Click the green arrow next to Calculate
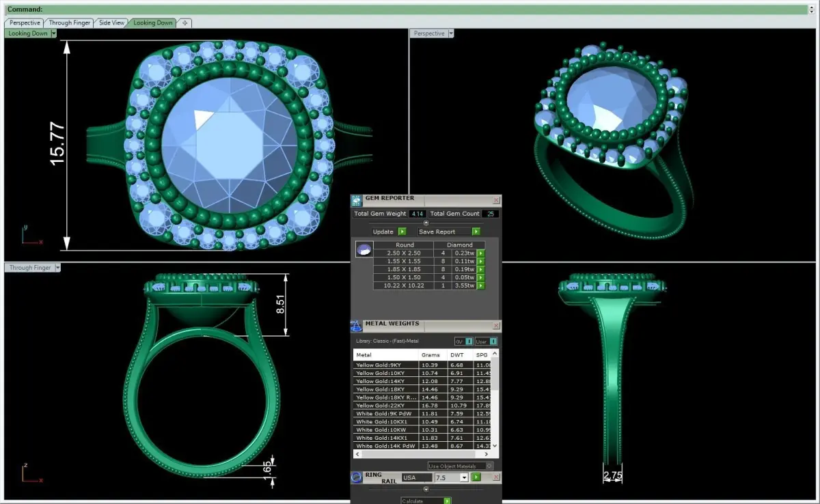Image resolution: width=820 pixels, height=504 pixels. pos(447,501)
